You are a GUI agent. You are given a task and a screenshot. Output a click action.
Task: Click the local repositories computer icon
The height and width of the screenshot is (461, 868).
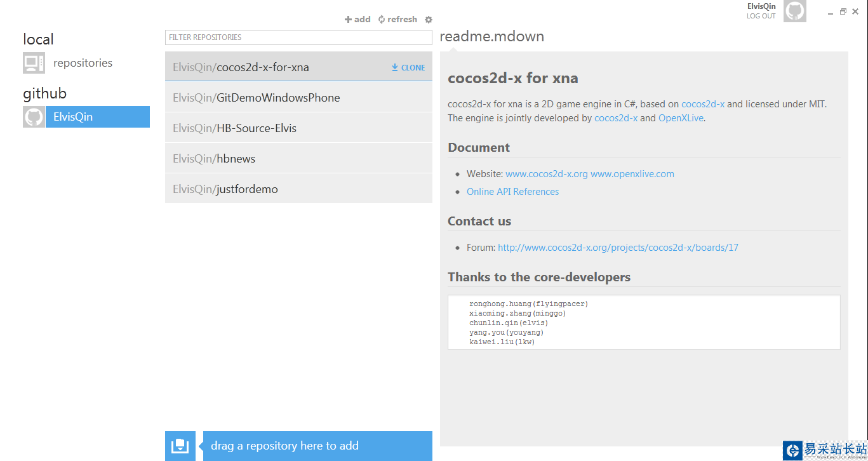click(x=34, y=63)
